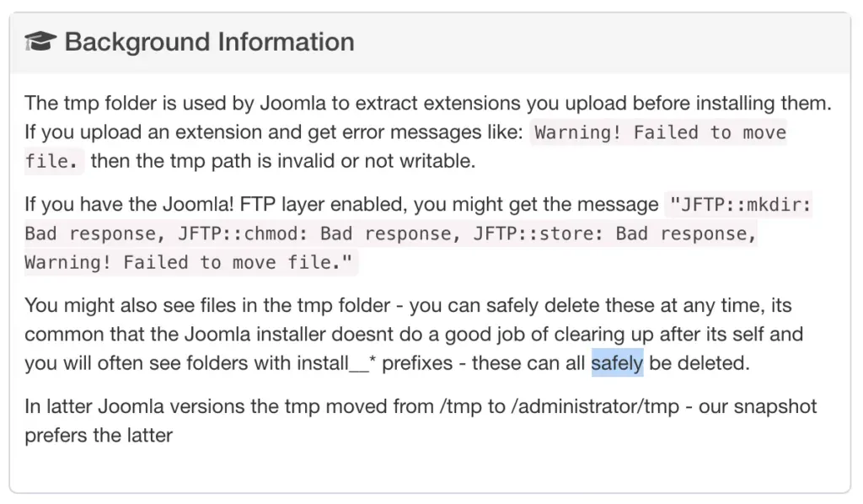Click the graduation cap icon

tap(40, 41)
